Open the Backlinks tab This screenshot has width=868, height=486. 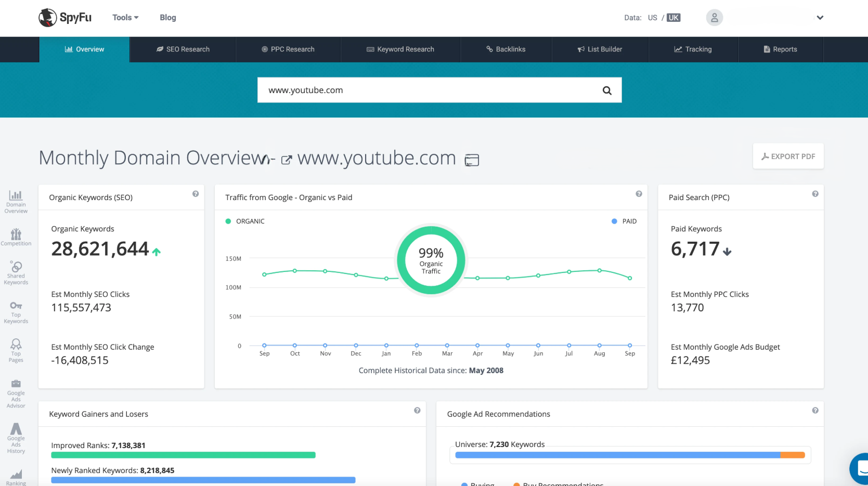pos(506,49)
